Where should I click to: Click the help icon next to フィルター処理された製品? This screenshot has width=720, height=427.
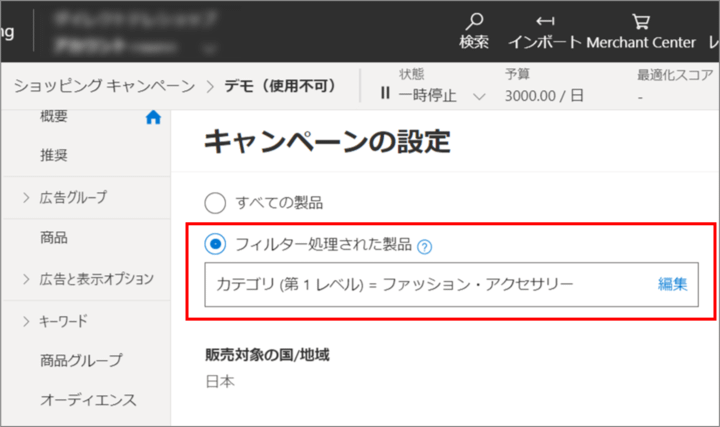pos(424,245)
